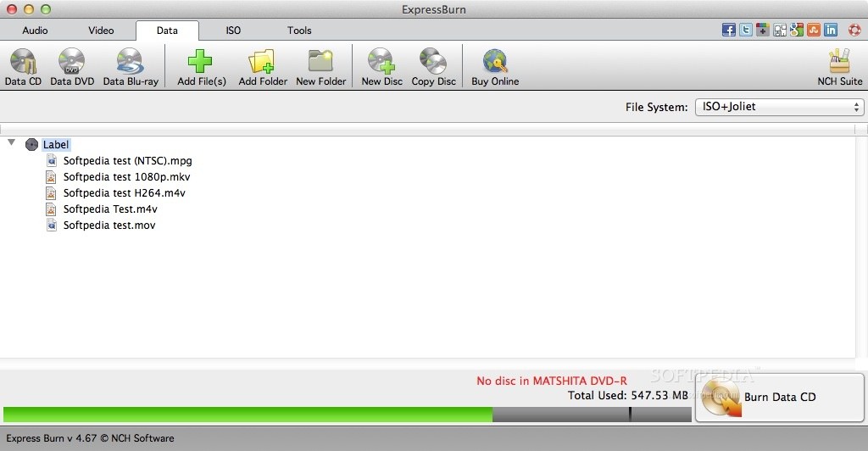Select Softpedia test (NTSC).mpg
The width and height of the screenshot is (868, 451).
[x=127, y=160]
